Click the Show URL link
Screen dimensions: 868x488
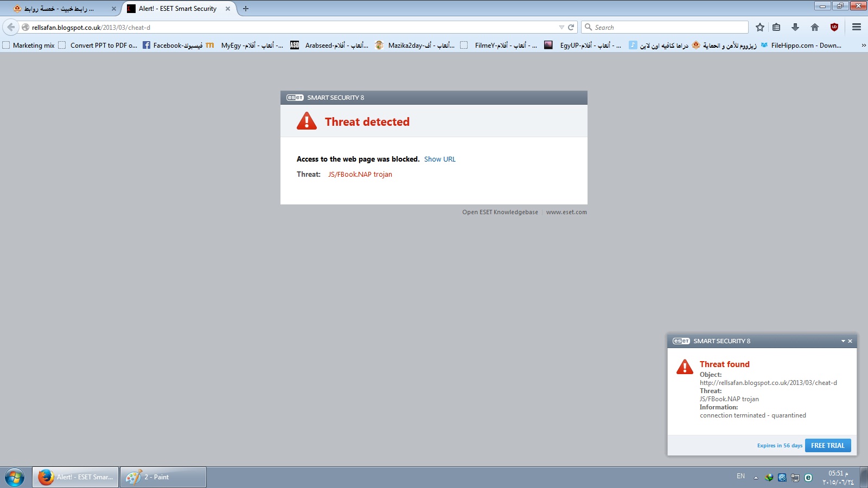pyautogui.click(x=440, y=159)
